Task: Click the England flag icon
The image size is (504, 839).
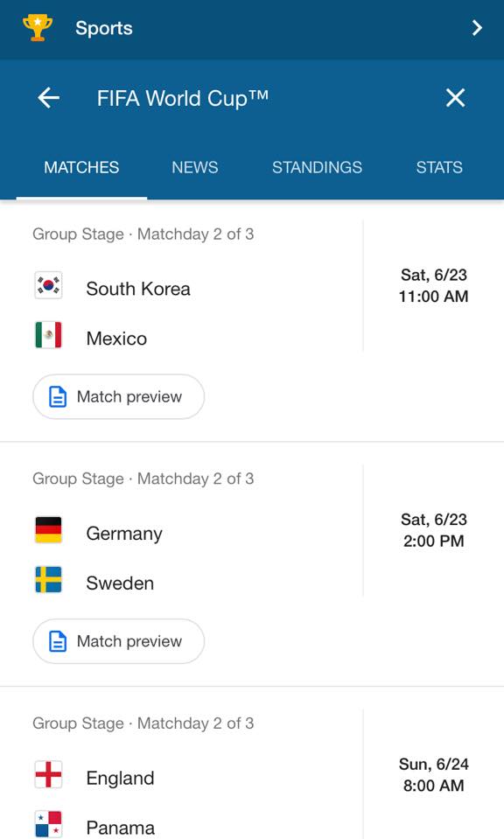Action: tap(48, 774)
